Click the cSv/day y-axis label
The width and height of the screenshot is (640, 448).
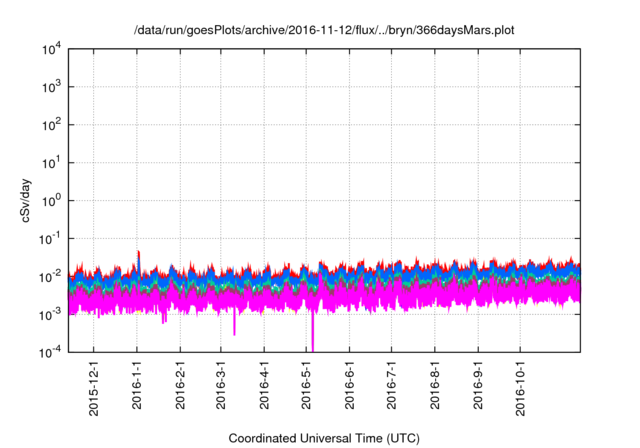pos(31,200)
